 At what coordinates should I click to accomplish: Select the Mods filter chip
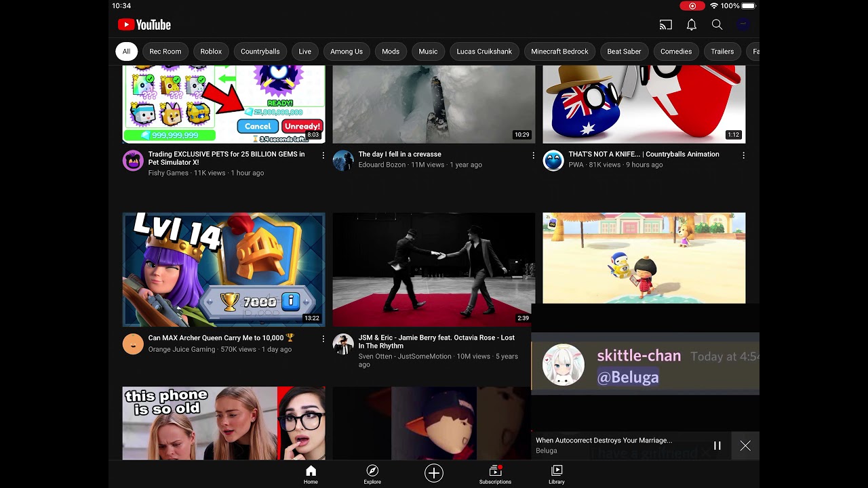(x=391, y=52)
